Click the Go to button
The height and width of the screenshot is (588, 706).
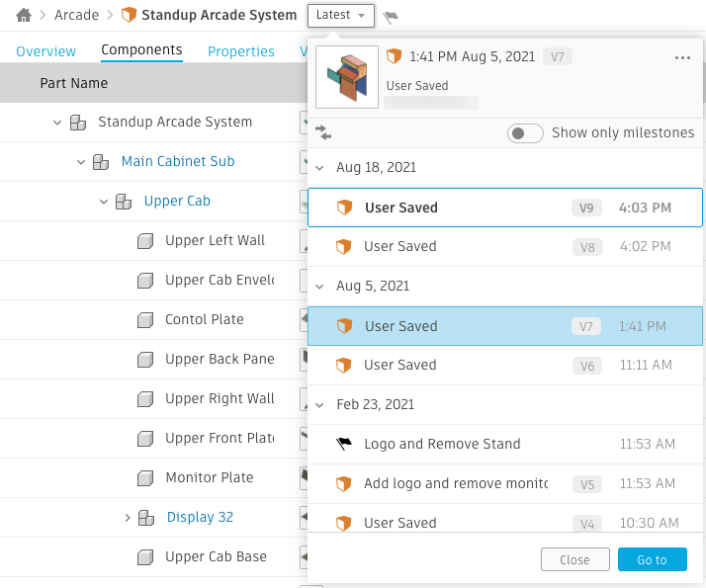coord(652,559)
